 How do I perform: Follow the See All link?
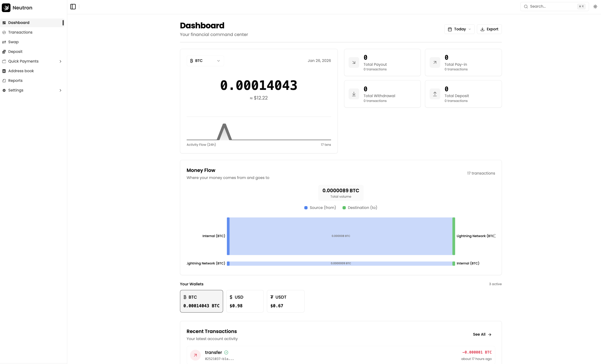(482, 334)
